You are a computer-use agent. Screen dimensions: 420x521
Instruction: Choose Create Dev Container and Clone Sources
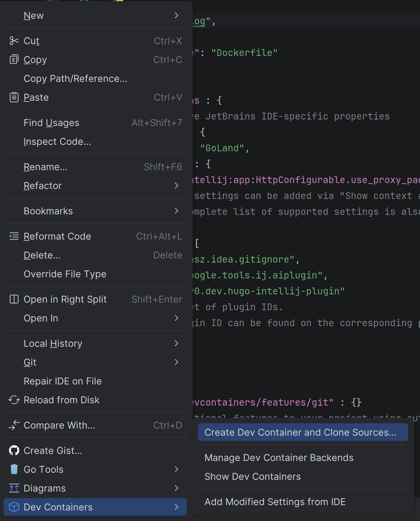pos(303,432)
